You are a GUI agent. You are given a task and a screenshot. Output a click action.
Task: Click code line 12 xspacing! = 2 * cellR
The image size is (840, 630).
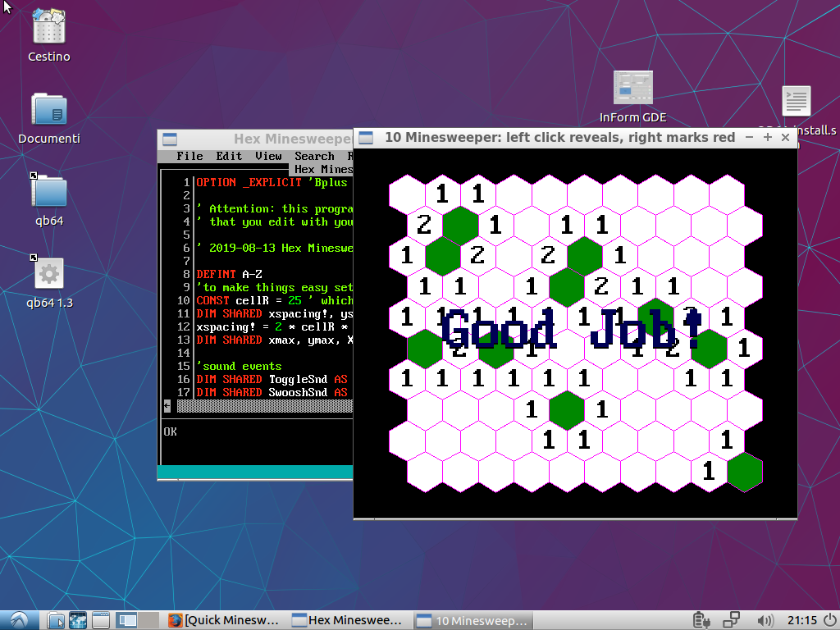[272, 326]
